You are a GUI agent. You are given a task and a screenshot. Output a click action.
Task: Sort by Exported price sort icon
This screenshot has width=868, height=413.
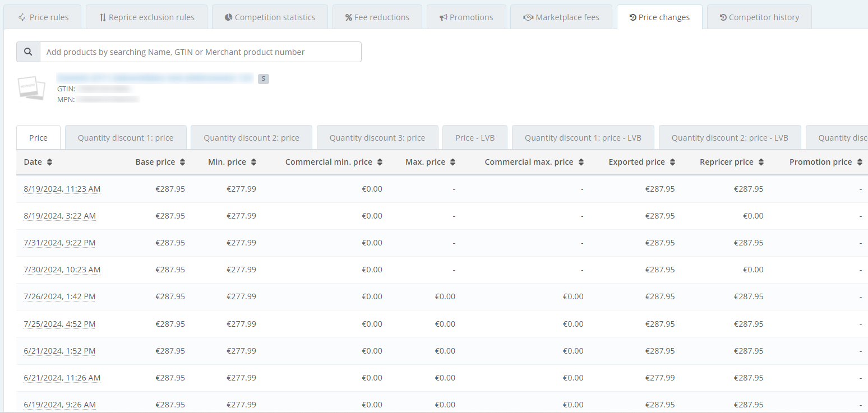[672, 162]
